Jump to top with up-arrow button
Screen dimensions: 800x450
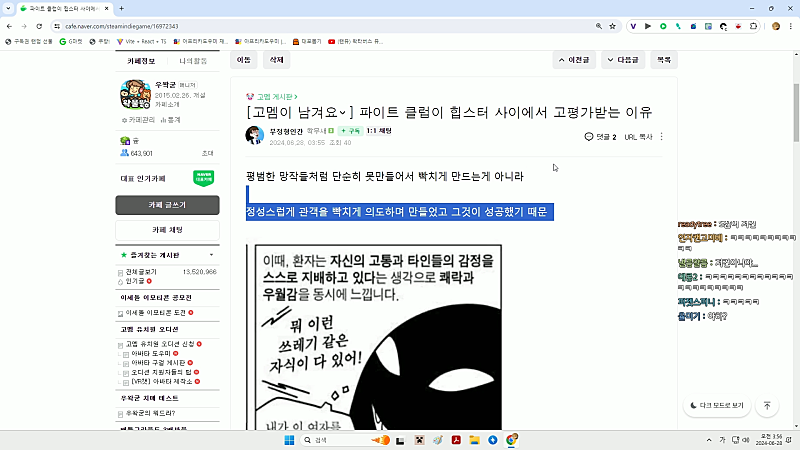click(x=767, y=406)
